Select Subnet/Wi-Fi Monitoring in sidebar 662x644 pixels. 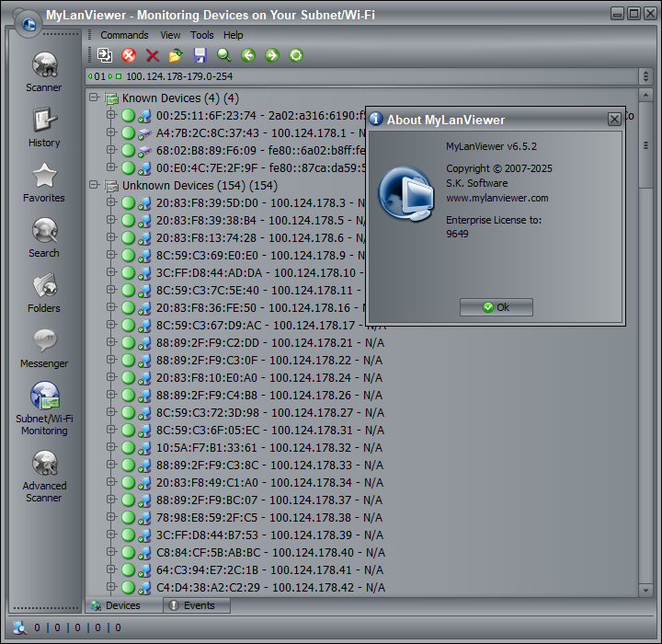click(44, 408)
